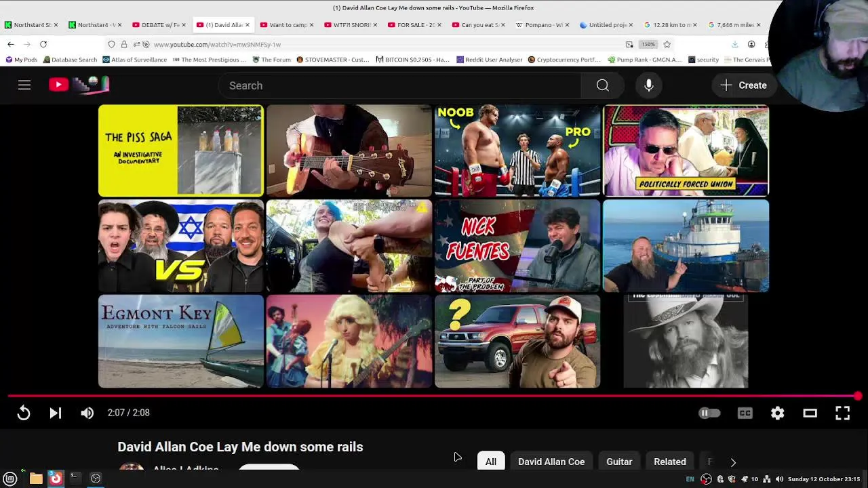Start voice search with microphone icon
The width and height of the screenshot is (868, 488).
tap(649, 85)
